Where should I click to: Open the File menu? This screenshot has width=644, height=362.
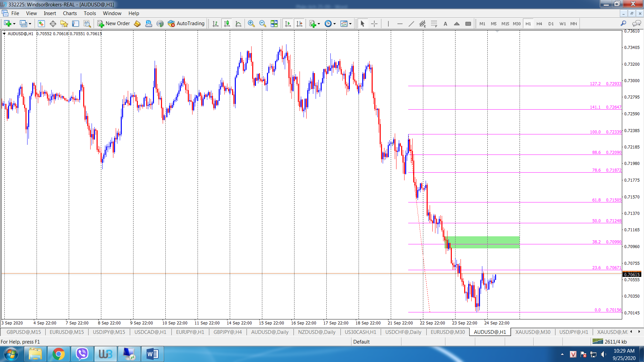point(15,13)
